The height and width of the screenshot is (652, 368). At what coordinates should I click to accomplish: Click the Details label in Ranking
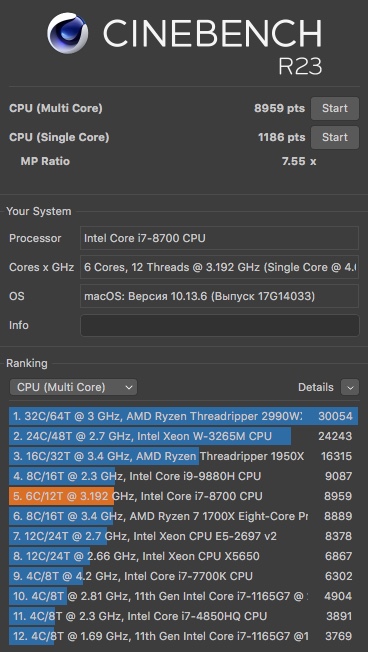click(316, 387)
